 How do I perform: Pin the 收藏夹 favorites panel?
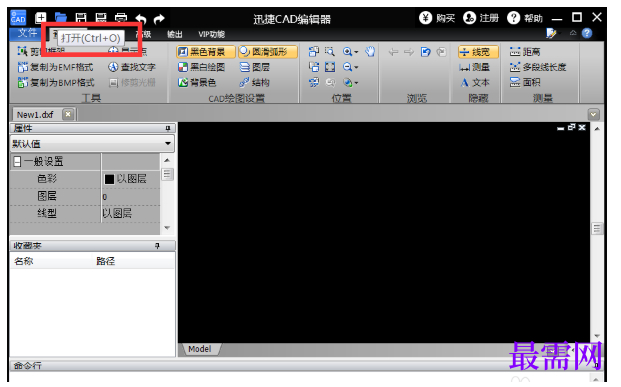point(158,246)
